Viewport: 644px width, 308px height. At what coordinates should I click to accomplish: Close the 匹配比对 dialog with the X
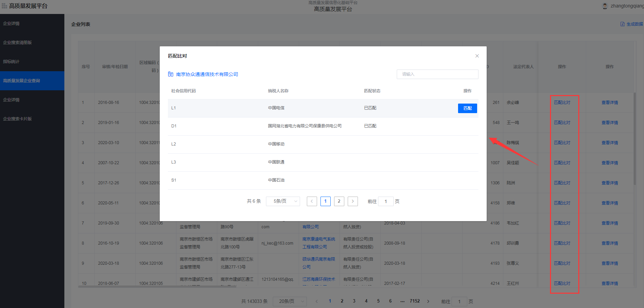tap(477, 56)
